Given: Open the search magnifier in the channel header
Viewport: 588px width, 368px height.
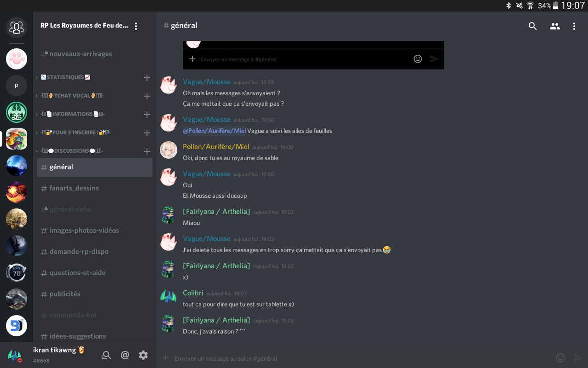Looking at the screenshot, I should (x=532, y=26).
